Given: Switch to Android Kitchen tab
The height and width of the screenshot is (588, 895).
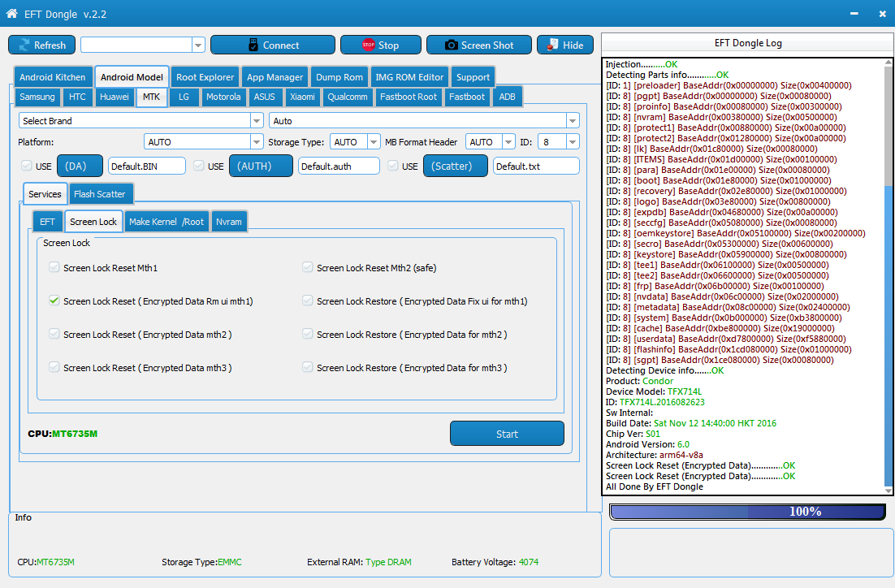Looking at the screenshot, I should click(x=53, y=77).
